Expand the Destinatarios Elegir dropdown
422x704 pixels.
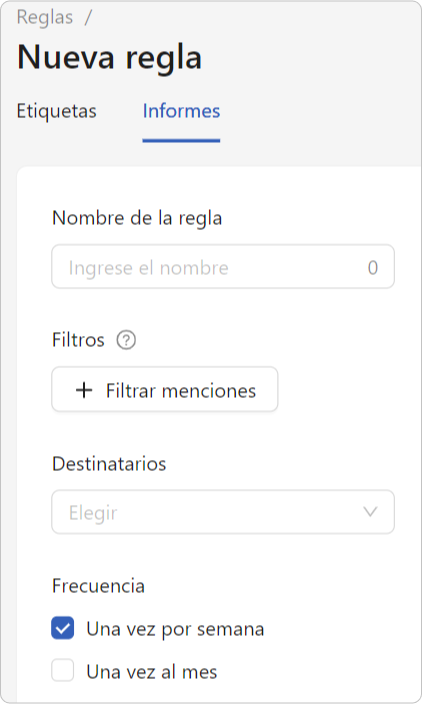(223, 512)
